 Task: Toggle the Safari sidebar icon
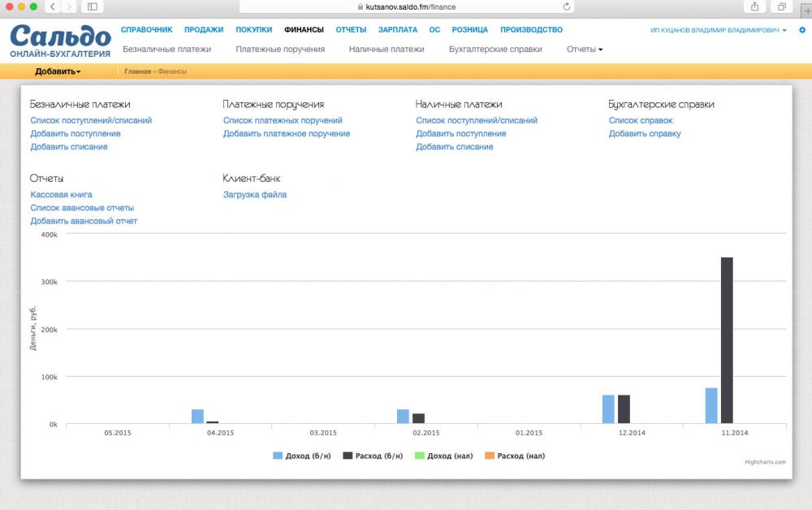[93, 6]
